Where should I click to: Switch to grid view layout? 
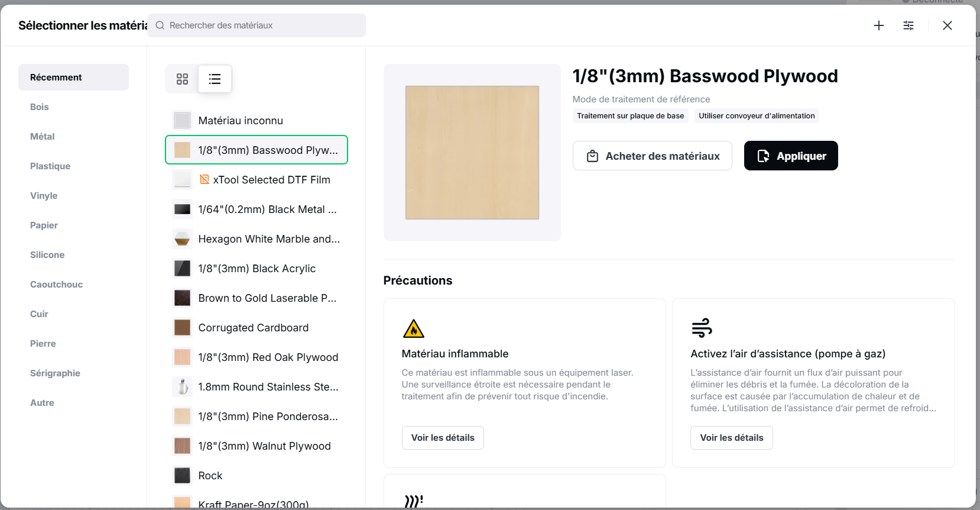[182, 79]
